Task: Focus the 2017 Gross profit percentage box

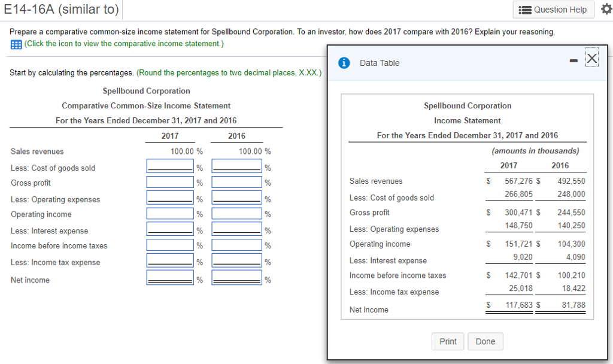Action: pyautogui.click(x=171, y=182)
